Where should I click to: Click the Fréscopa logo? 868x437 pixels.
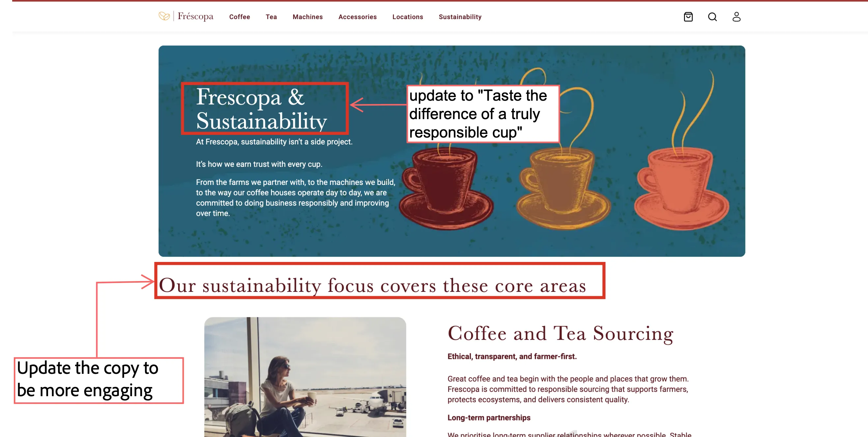click(x=186, y=16)
